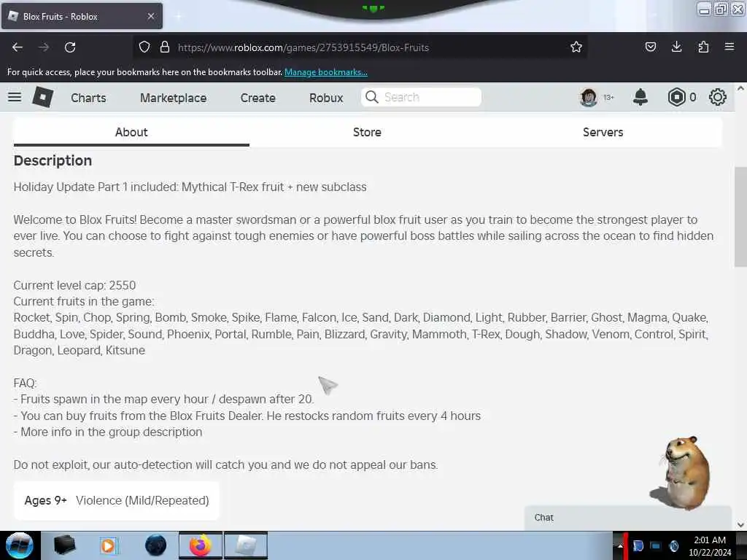The width and height of the screenshot is (747, 560).
Task: Open the Firefox application menu
Action: [729, 47]
